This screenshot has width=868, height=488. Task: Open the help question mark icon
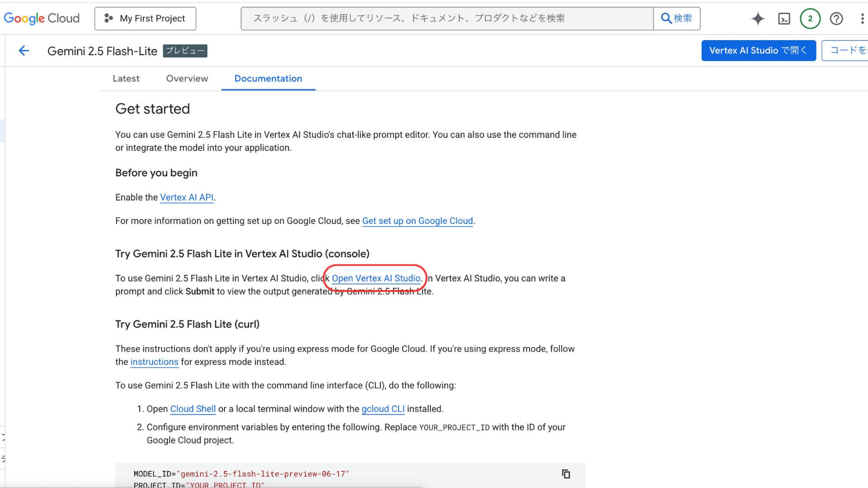tap(836, 19)
